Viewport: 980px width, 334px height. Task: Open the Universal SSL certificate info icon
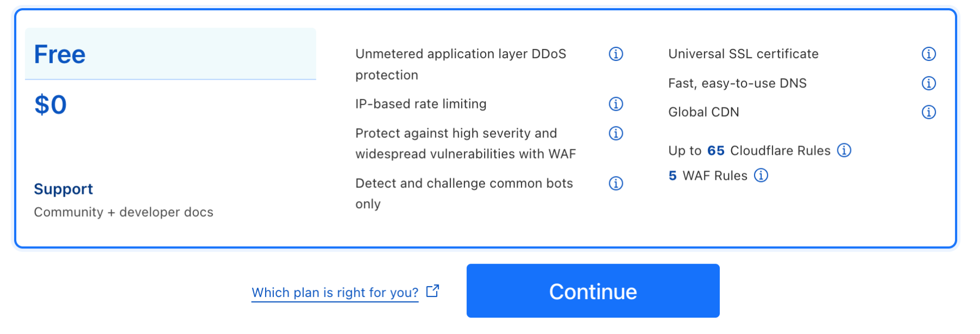click(x=929, y=54)
